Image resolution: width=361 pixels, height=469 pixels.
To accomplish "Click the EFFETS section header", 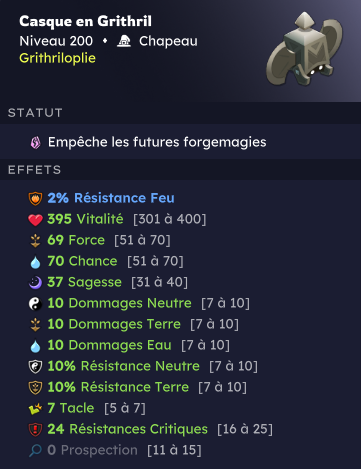I will pos(35,170).
